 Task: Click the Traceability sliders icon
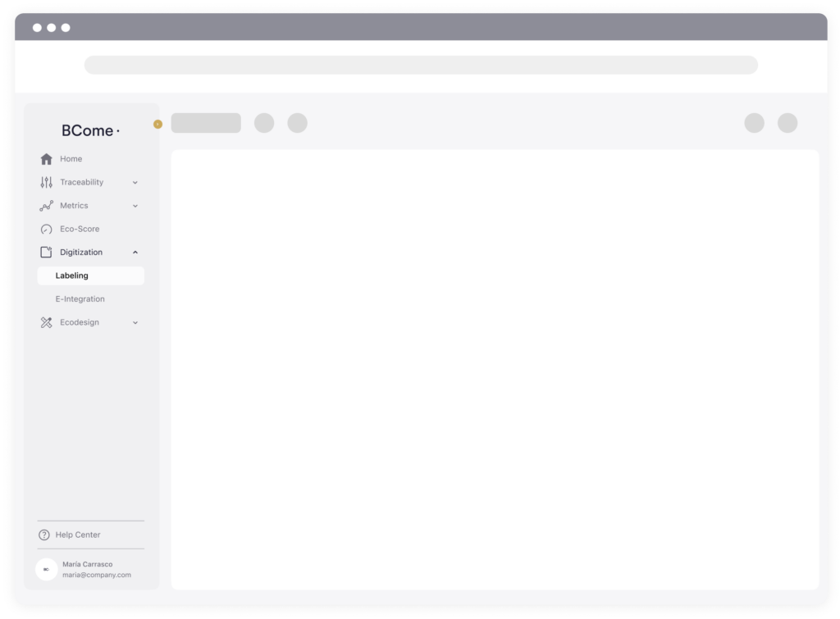(47, 183)
